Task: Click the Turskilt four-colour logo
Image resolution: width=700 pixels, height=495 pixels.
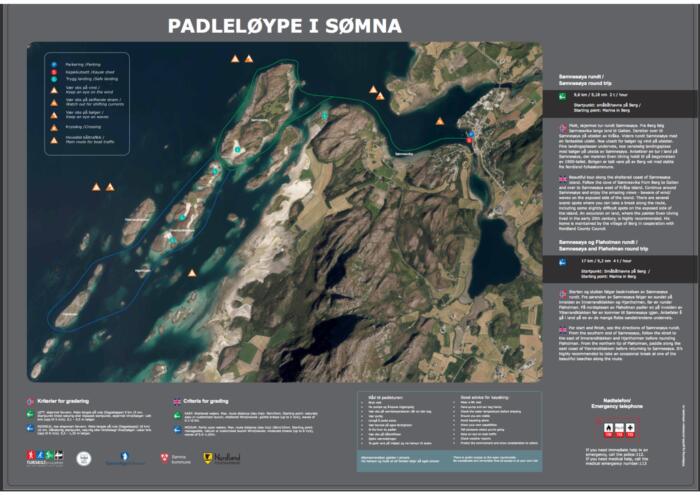Action: 45,458
